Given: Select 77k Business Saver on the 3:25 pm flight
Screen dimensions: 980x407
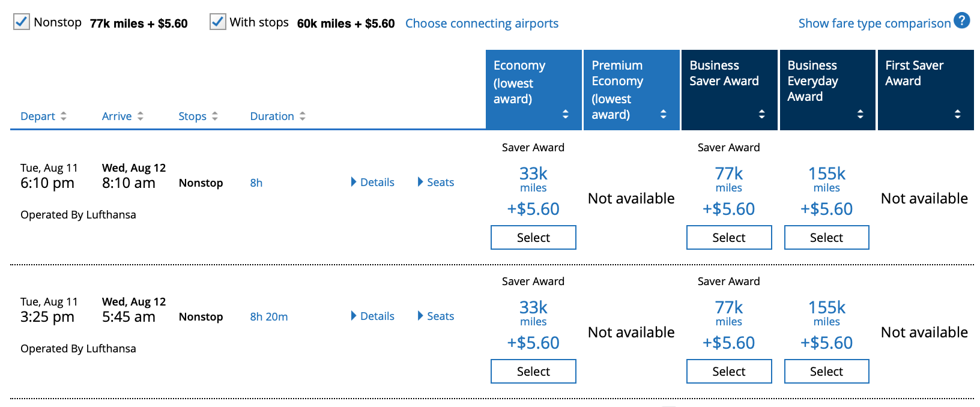Looking at the screenshot, I should [x=728, y=371].
